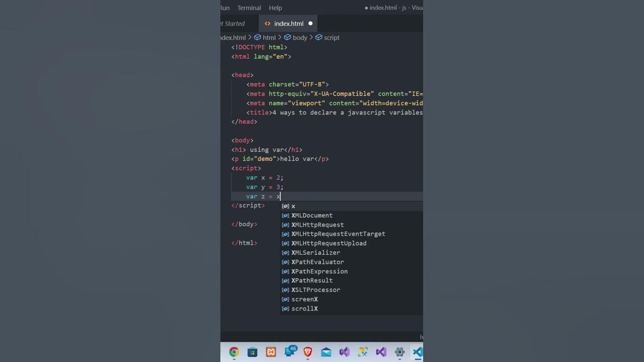
Task: Click the p id="demo" line
Action: [280, 159]
